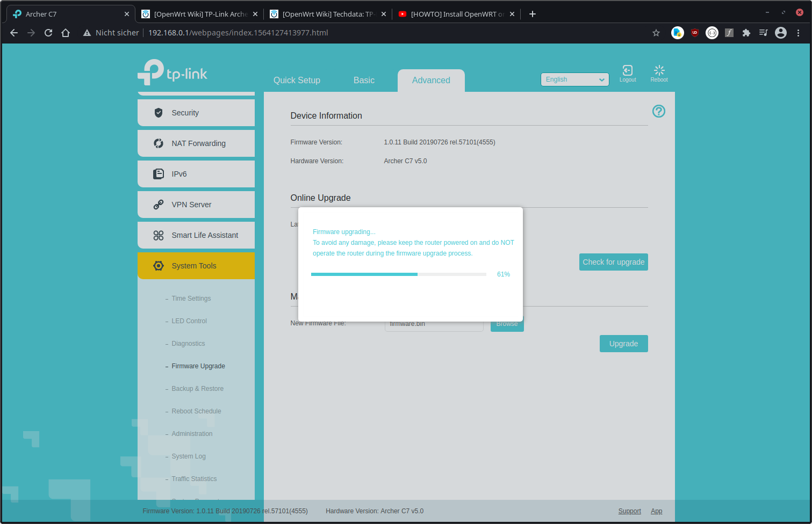Open Smart Life Assistant menu
The image size is (812, 524).
pos(196,235)
